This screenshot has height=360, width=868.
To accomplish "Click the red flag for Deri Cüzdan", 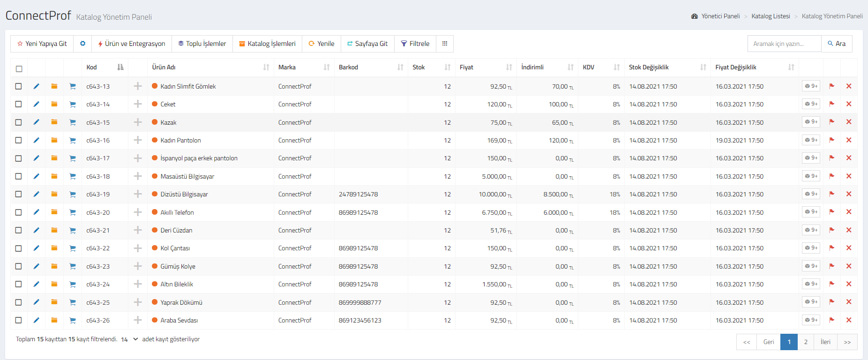I will (832, 230).
